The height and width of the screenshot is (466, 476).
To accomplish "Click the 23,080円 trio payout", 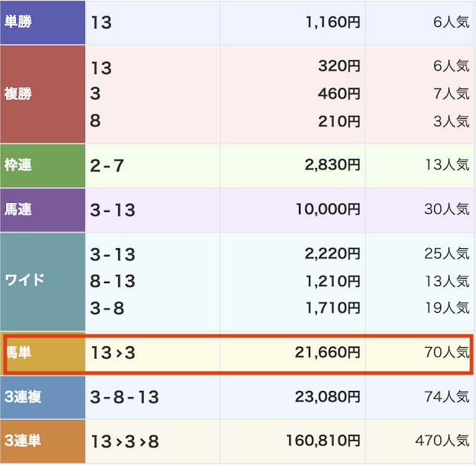I will pos(329,398).
